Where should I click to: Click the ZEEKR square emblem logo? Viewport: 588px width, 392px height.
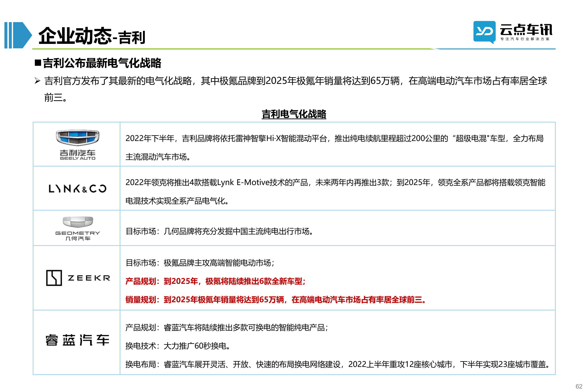click(54, 278)
